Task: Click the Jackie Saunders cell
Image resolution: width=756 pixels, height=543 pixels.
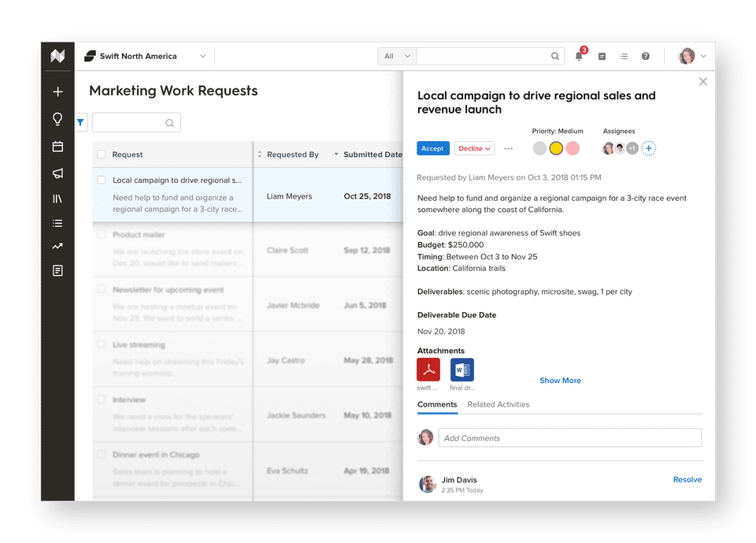Action: [x=296, y=415]
